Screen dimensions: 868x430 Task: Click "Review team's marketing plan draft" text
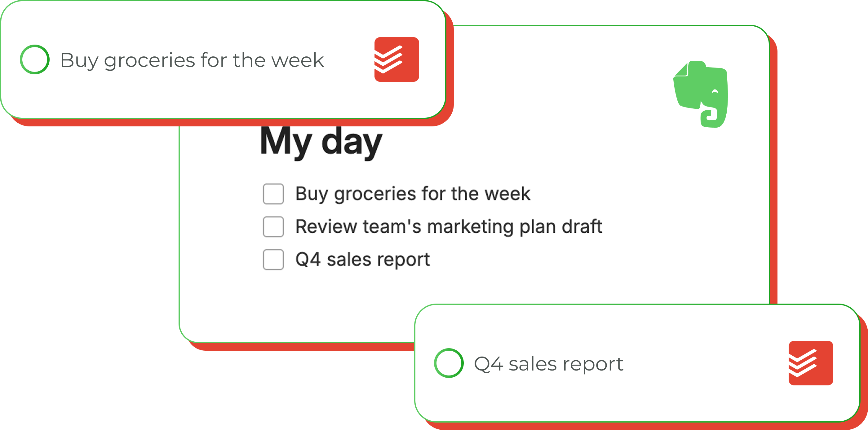pos(449,226)
